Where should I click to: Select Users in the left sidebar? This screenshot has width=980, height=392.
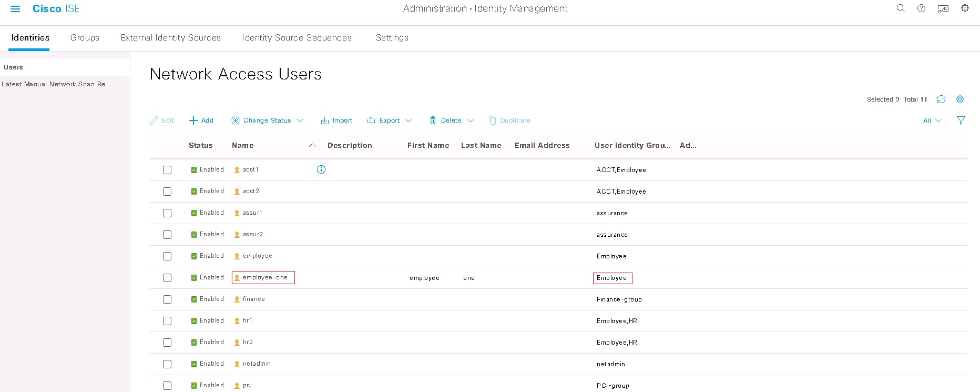point(13,67)
